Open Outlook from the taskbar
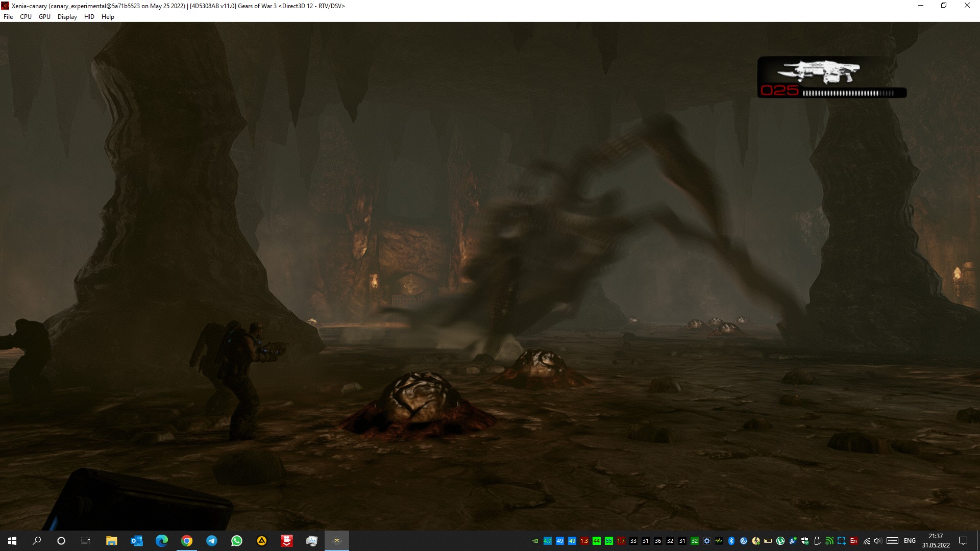980x551 pixels. click(x=136, y=541)
